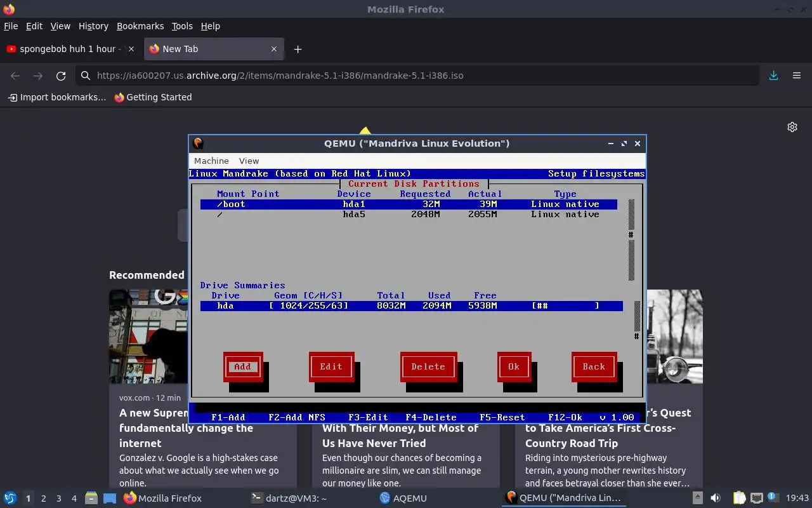Close the QEMU window
The image size is (812, 508).
[638, 144]
